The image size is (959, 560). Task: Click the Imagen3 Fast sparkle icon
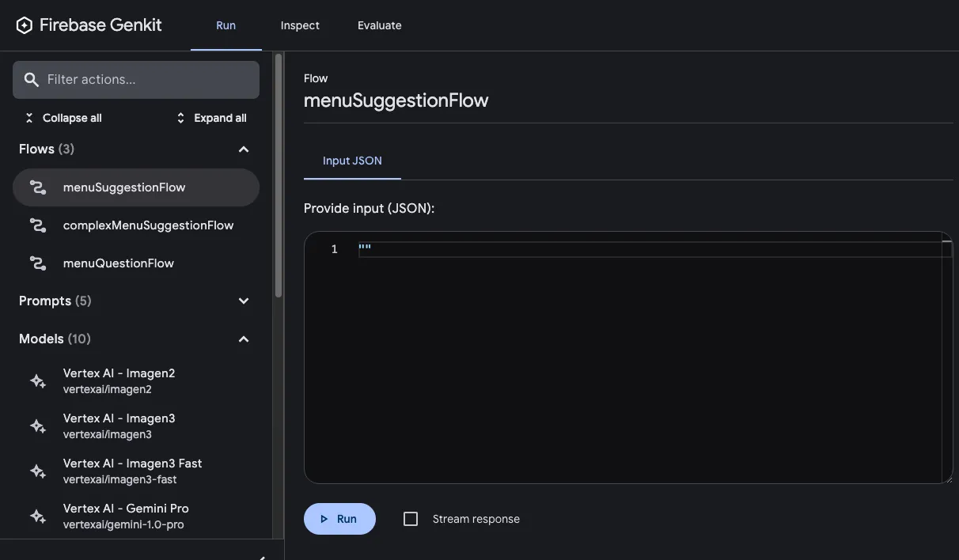point(37,471)
